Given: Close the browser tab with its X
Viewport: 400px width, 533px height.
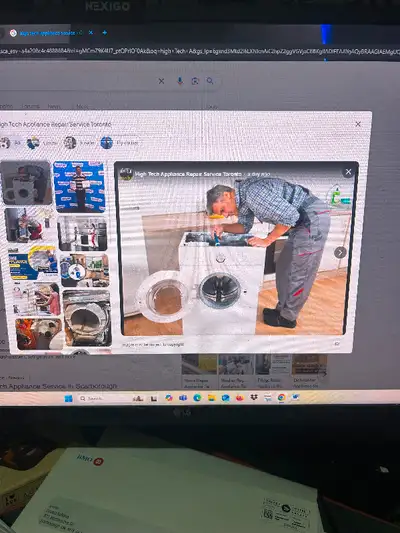Looking at the screenshot, I should [x=91, y=33].
